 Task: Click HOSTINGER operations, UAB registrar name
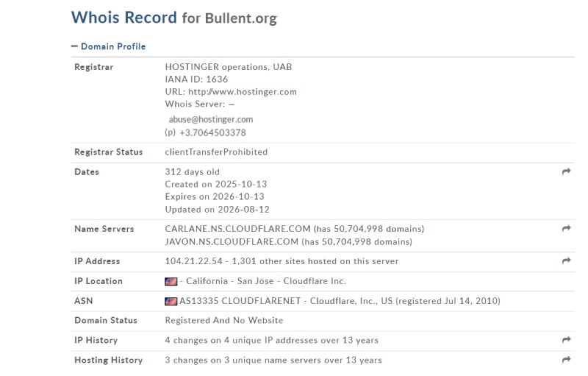tap(229, 67)
